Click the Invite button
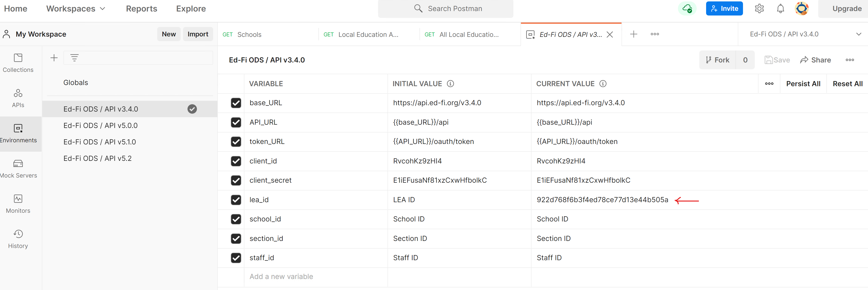Screen dimensions: 868x290 (724, 8)
